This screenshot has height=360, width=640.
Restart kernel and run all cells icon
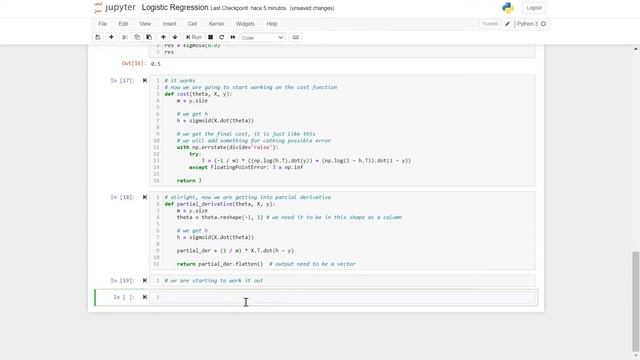pyautogui.click(x=233, y=37)
